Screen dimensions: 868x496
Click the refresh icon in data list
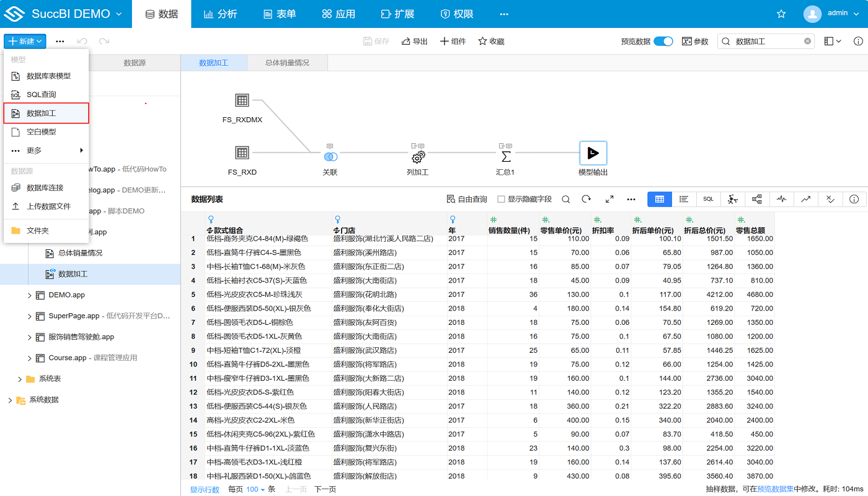[x=586, y=199]
